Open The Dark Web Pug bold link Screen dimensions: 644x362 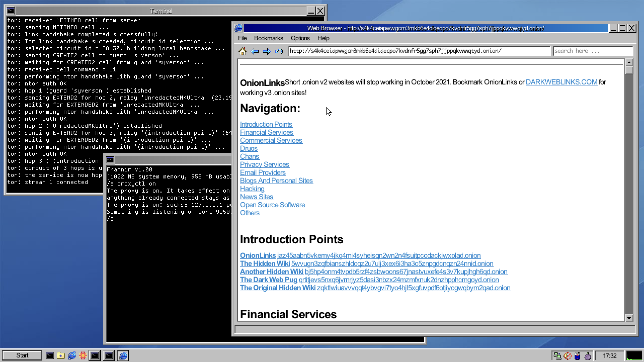268,280
